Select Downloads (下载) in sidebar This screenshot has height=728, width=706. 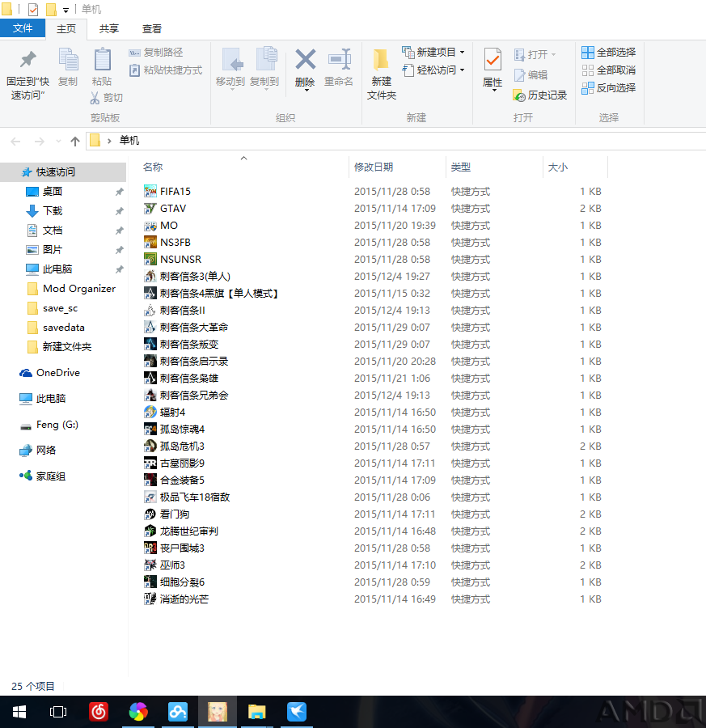click(x=53, y=211)
